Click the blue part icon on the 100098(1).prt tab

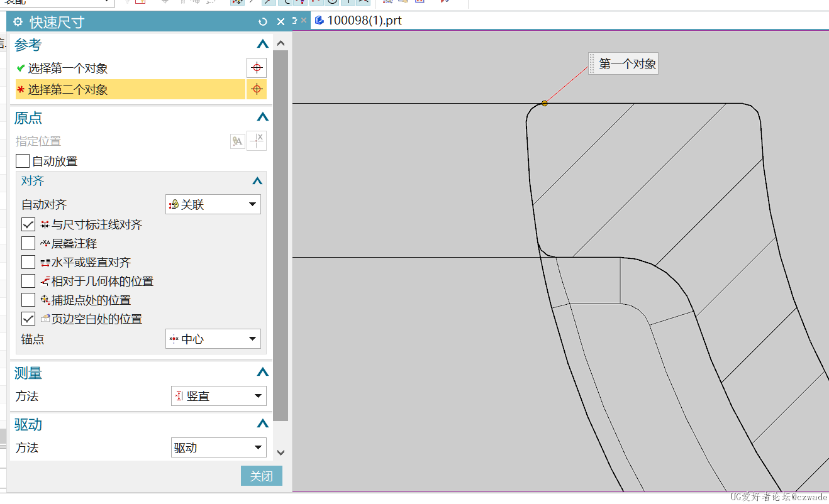click(320, 20)
